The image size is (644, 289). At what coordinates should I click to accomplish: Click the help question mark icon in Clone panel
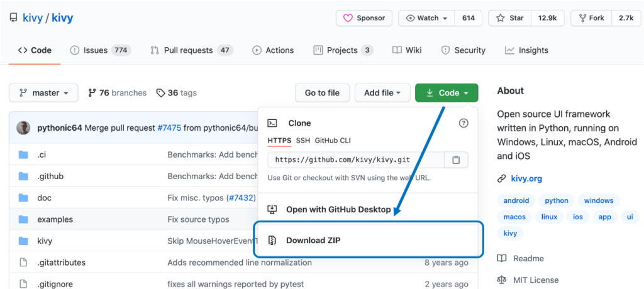point(464,123)
